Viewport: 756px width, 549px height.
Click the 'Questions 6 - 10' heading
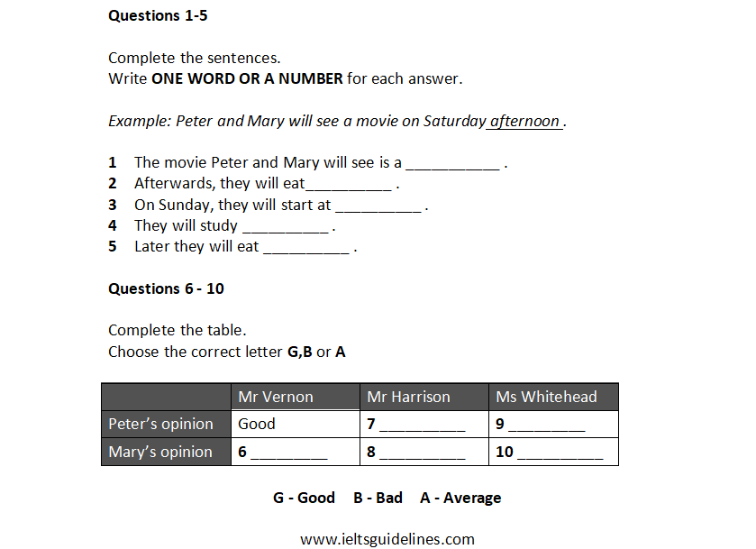[x=166, y=288]
